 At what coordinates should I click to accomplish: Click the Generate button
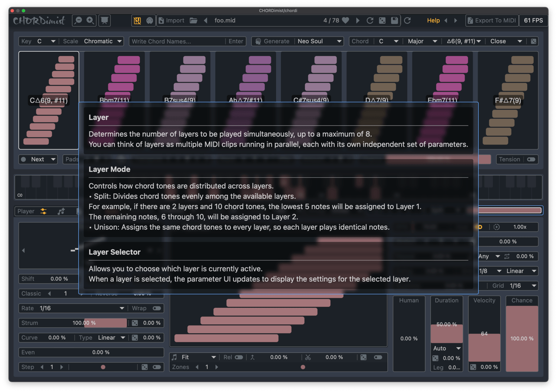pyautogui.click(x=273, y=41)
